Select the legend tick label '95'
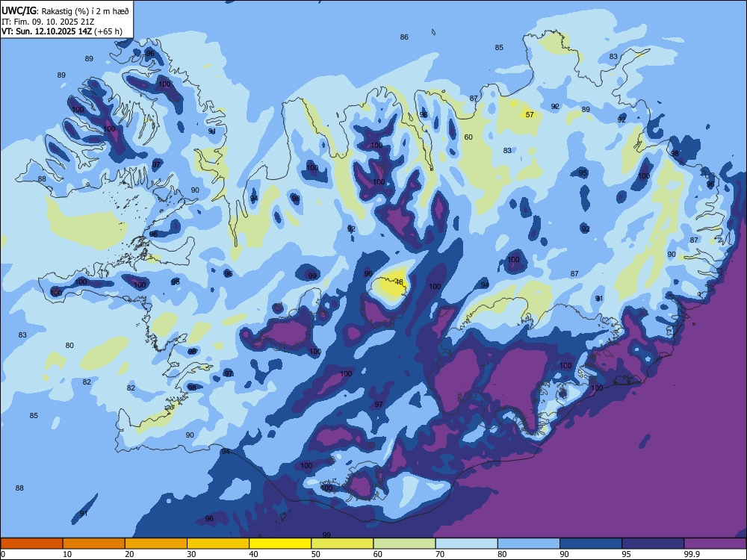This screenshot has width=747, height=560. (x=627, y=554)
